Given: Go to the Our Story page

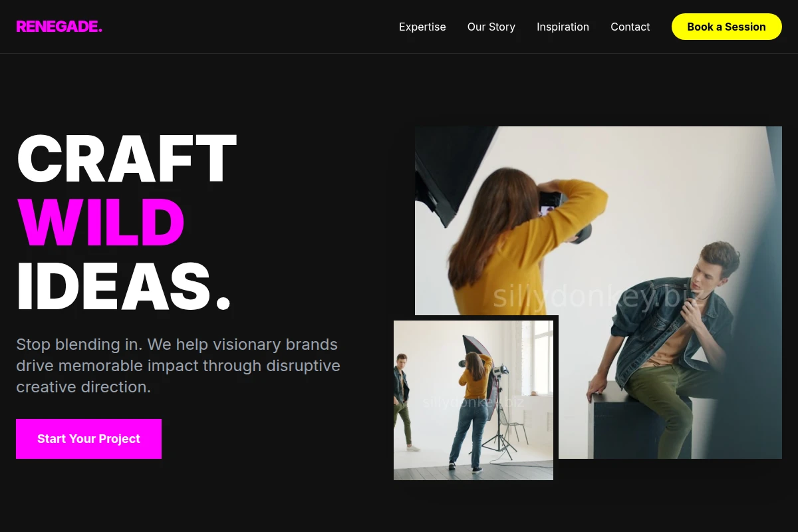Looking at the screenshot, I should [x=491, y=27].
